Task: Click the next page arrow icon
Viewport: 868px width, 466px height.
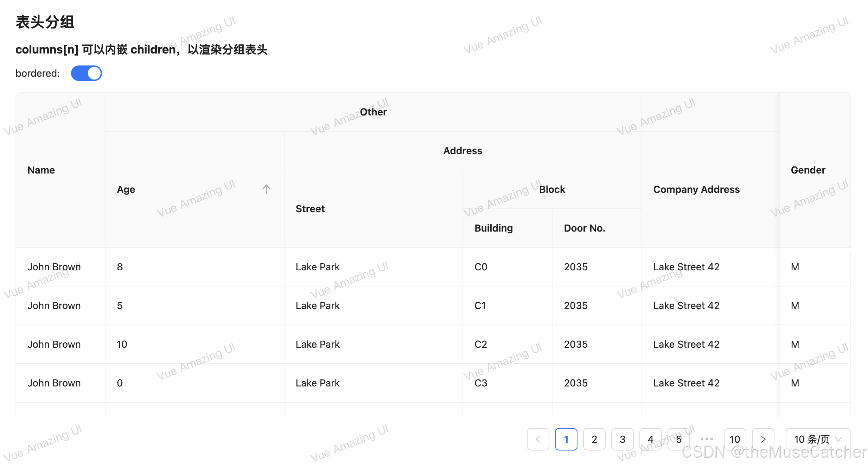Action: (x=763, y=439)
